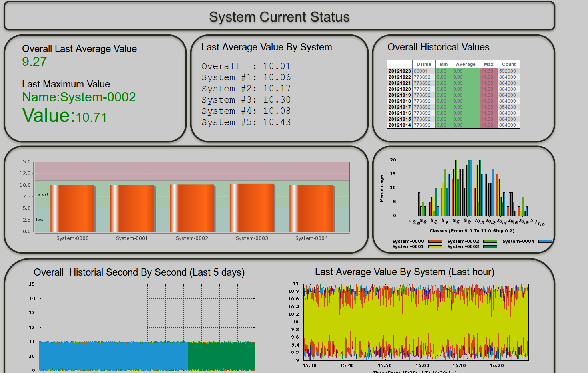Click the System-0000 orange legend swatch

coord(435,241)
